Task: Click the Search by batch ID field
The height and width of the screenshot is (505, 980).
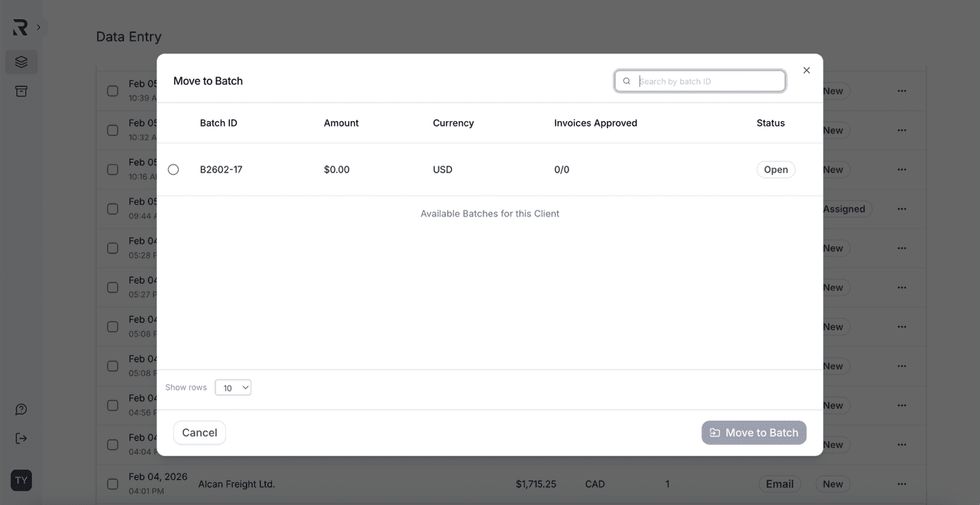Action: [709, 81]
